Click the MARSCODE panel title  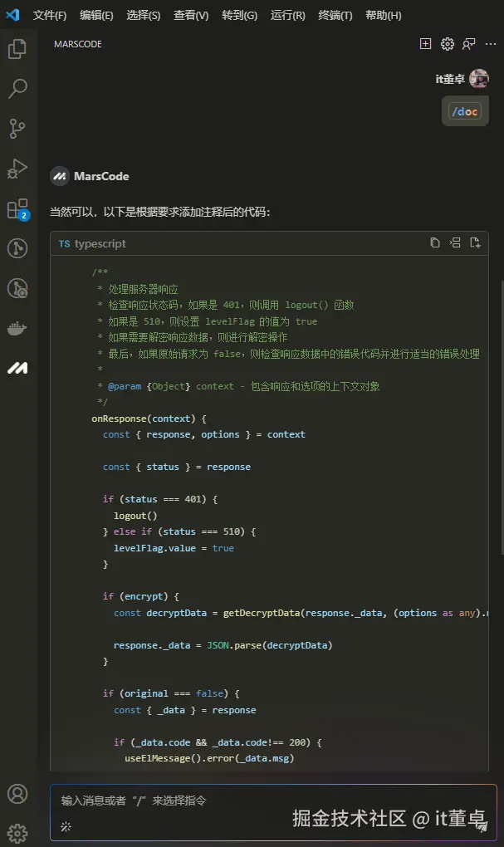coord(78,44)
